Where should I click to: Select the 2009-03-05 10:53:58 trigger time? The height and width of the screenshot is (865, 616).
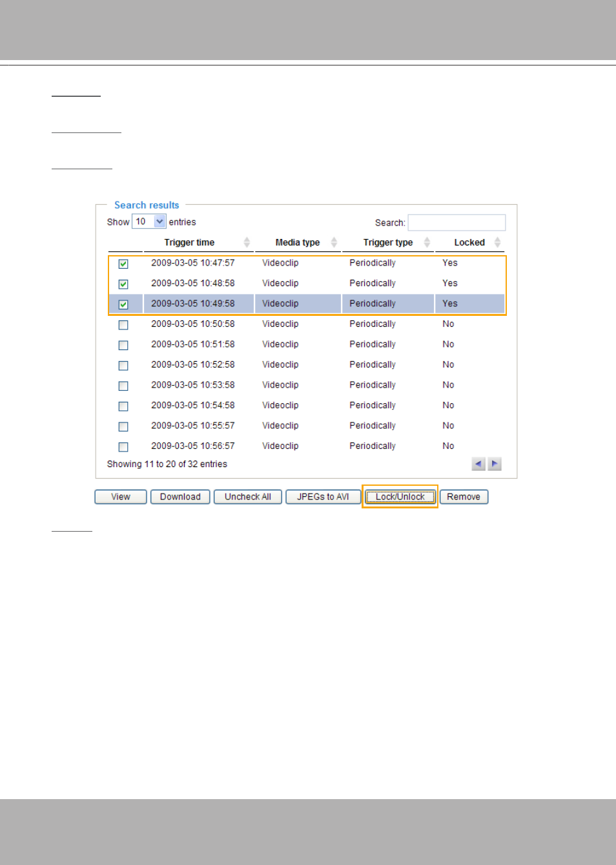pos(193,385)
